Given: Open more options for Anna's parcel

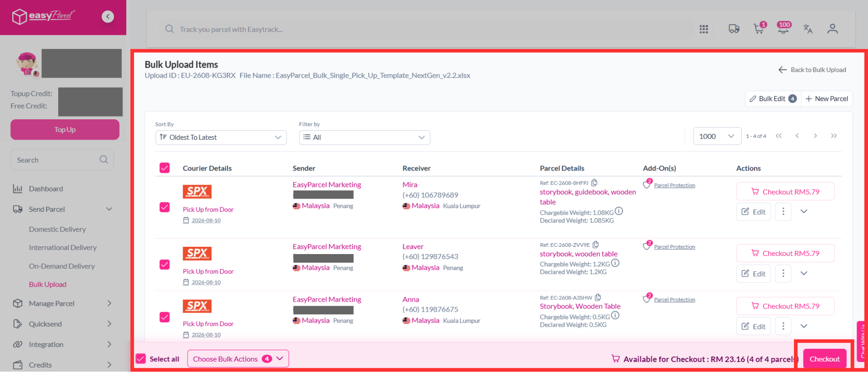Looking at the screenshot, I should pyautogui.click(x=783, y=326).
